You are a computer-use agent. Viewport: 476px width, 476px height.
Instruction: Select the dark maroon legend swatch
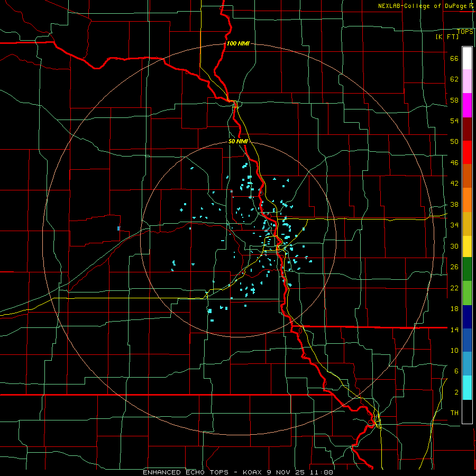467,129
